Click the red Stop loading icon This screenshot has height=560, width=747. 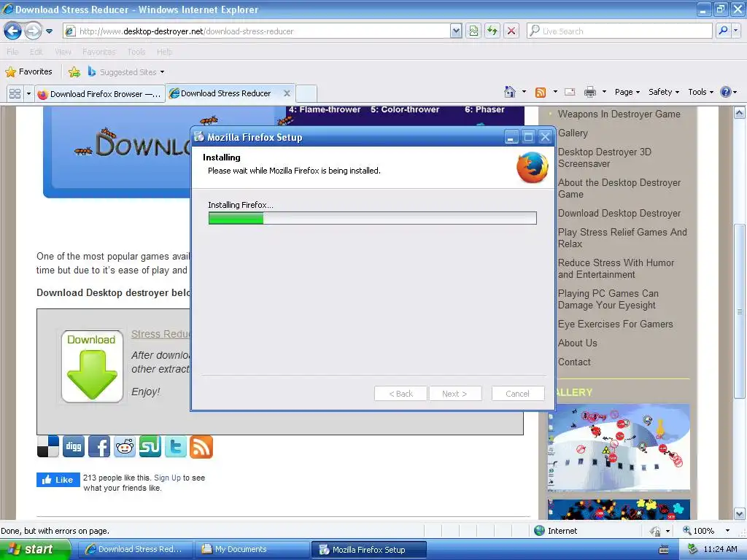coord(511,31)
